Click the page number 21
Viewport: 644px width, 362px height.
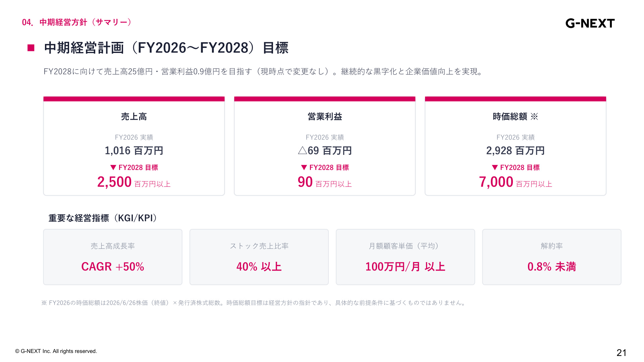622,353
